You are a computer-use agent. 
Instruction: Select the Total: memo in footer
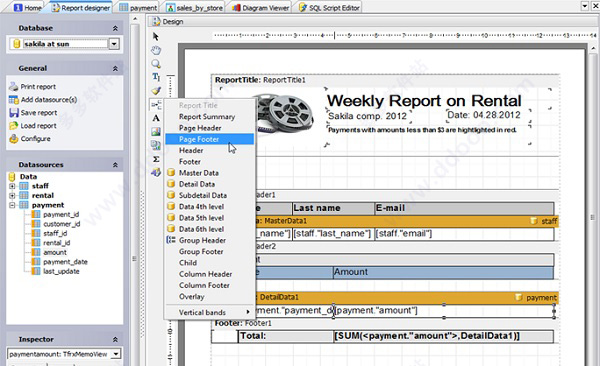(285, 336)
